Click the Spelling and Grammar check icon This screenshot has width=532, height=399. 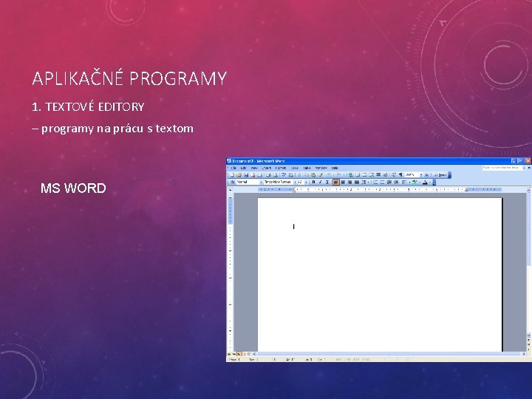coord(284,175)
